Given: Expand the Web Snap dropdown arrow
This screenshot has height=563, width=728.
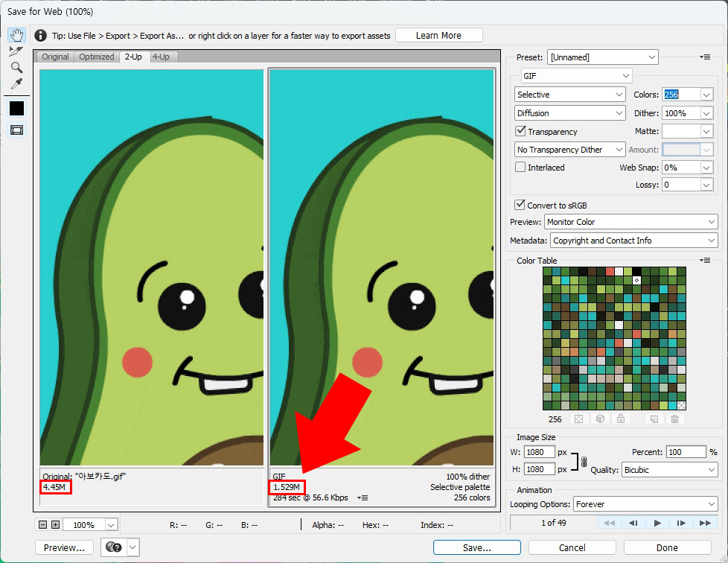Looking at the screenshot, I should 706,168.
